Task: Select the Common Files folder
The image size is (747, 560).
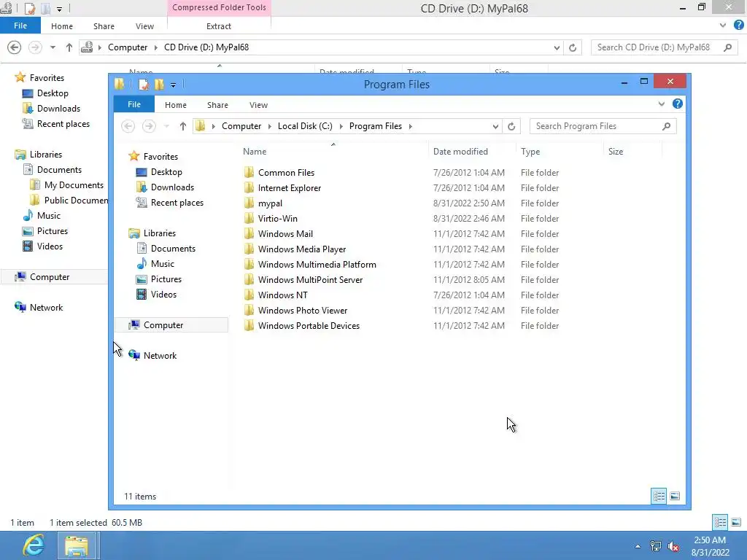Action: point(286,173)
